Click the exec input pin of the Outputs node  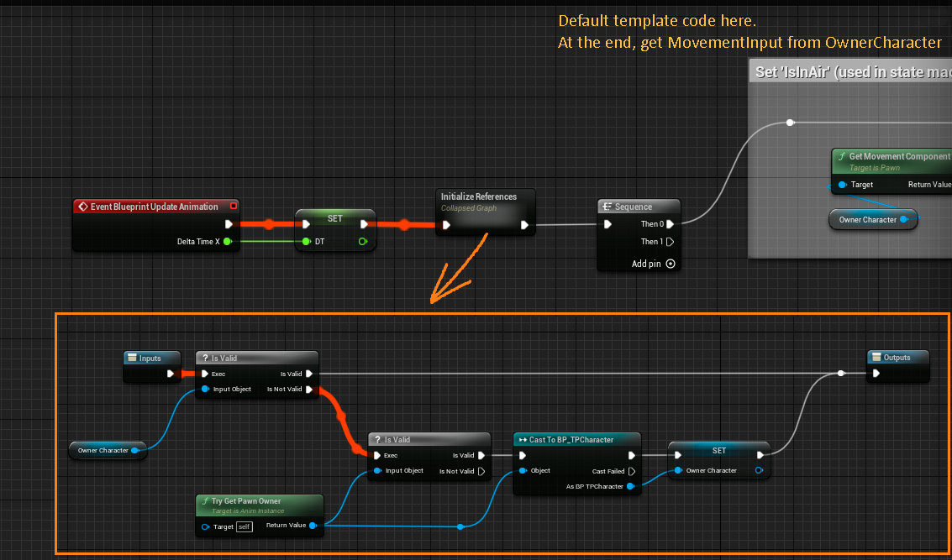point(876,373)
